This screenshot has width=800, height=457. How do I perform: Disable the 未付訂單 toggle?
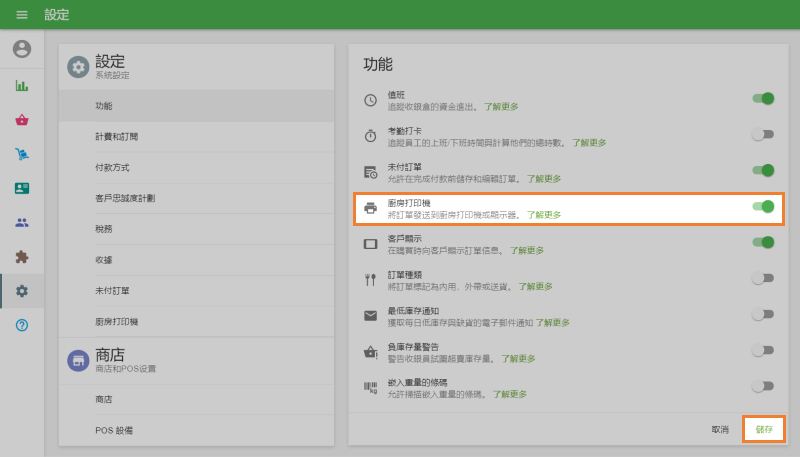tap(763, 170)
